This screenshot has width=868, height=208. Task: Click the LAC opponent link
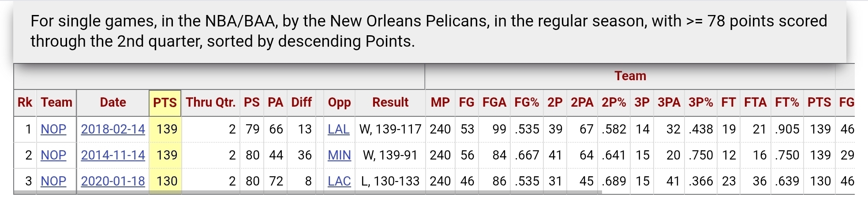pyautogui.click(x=339, y=181)
